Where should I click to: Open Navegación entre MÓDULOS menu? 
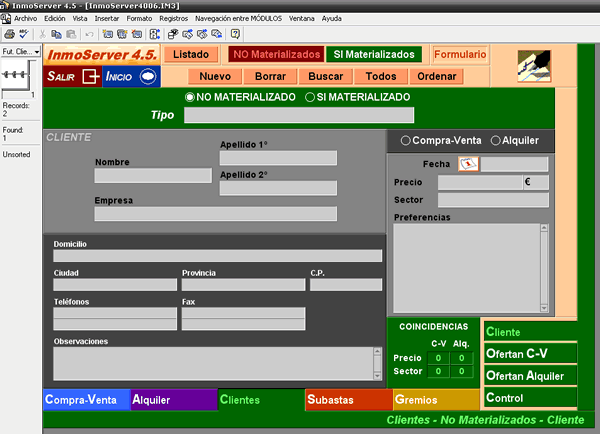pyautogui.click(x=238, y=18)
